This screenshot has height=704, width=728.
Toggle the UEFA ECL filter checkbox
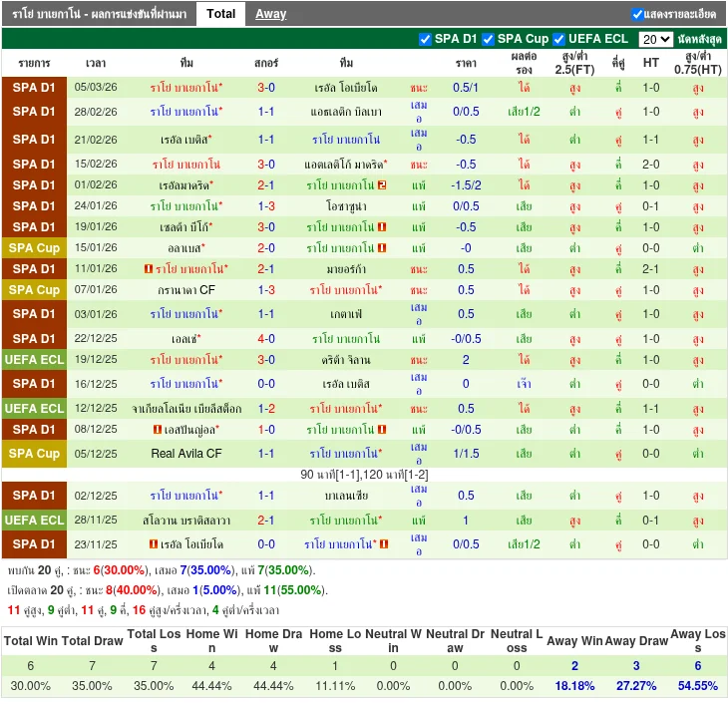[558, 39]
